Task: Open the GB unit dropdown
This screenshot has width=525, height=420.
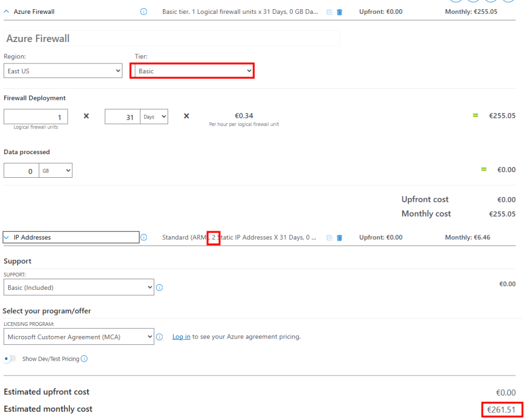Action: [x=55, y=171]
